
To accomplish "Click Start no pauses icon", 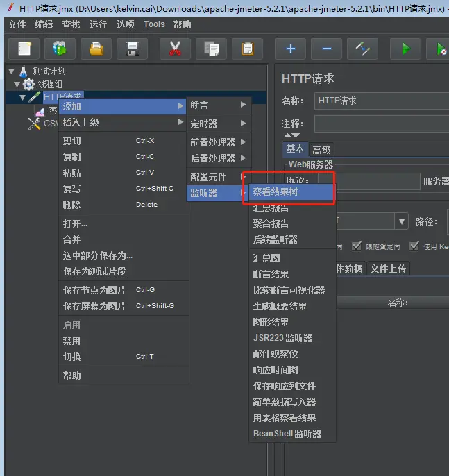I will (x=439, y=49).
